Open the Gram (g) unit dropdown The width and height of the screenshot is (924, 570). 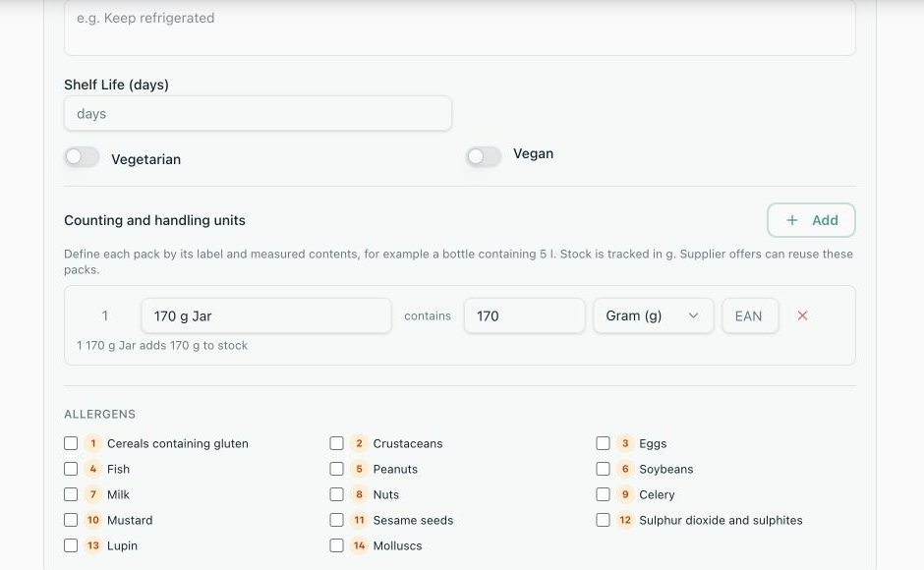[x=653, y=315]
